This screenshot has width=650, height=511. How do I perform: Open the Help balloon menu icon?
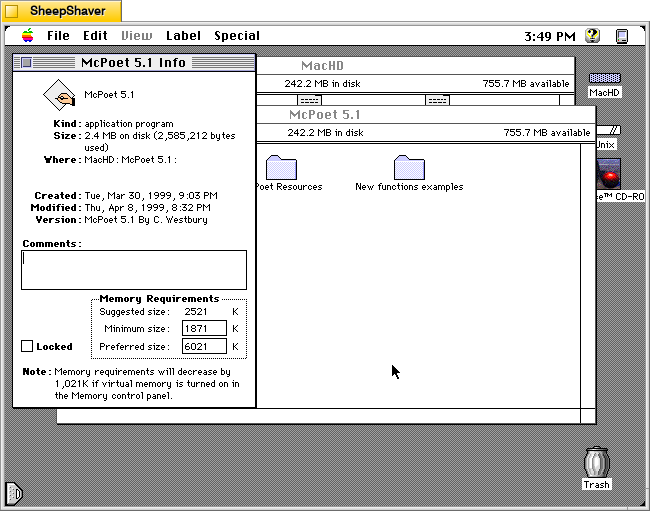[x=592, y=36]
